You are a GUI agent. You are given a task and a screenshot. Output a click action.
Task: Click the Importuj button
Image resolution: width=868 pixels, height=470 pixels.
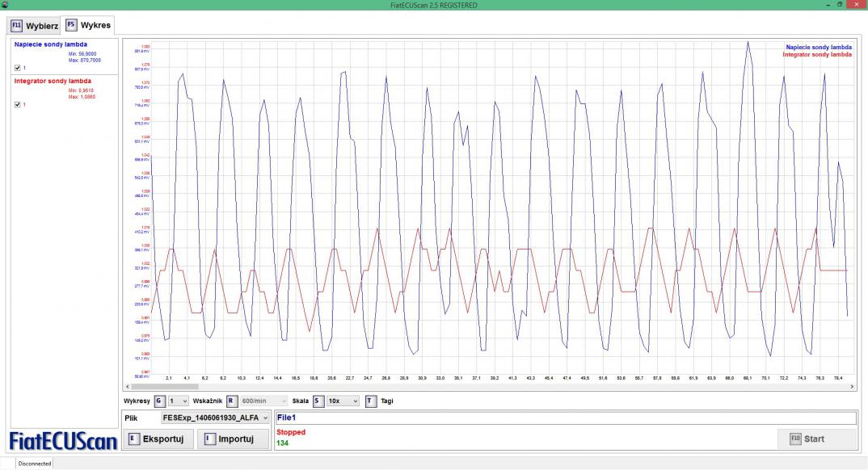(232, 439)
